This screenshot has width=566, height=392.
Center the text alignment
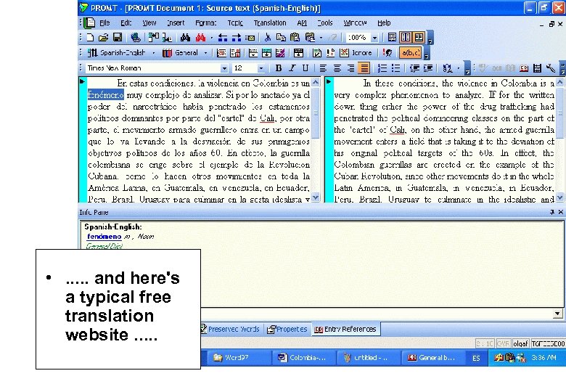(337, 68)
